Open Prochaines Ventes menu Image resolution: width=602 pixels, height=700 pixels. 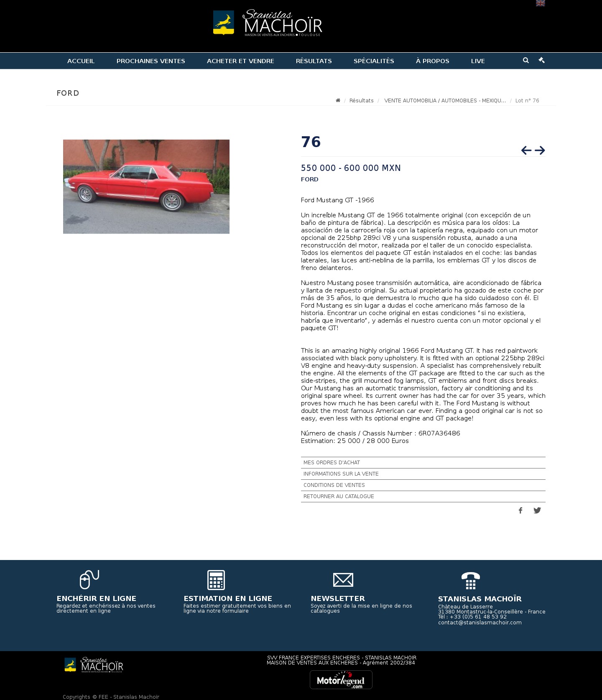pyautogui.click(x=151, y=61)
